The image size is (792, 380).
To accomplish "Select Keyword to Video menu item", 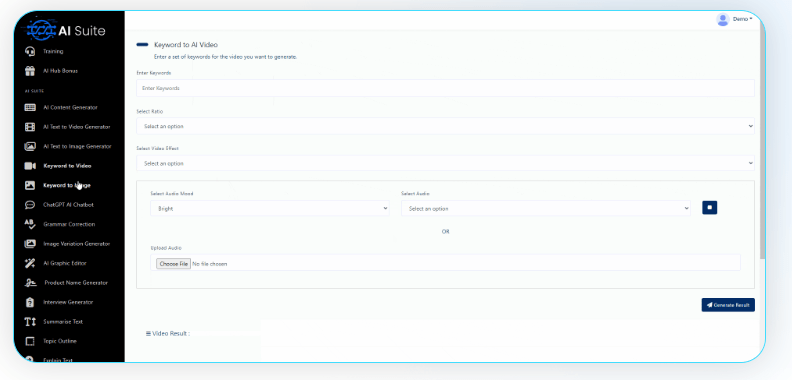I will (67, 166).
